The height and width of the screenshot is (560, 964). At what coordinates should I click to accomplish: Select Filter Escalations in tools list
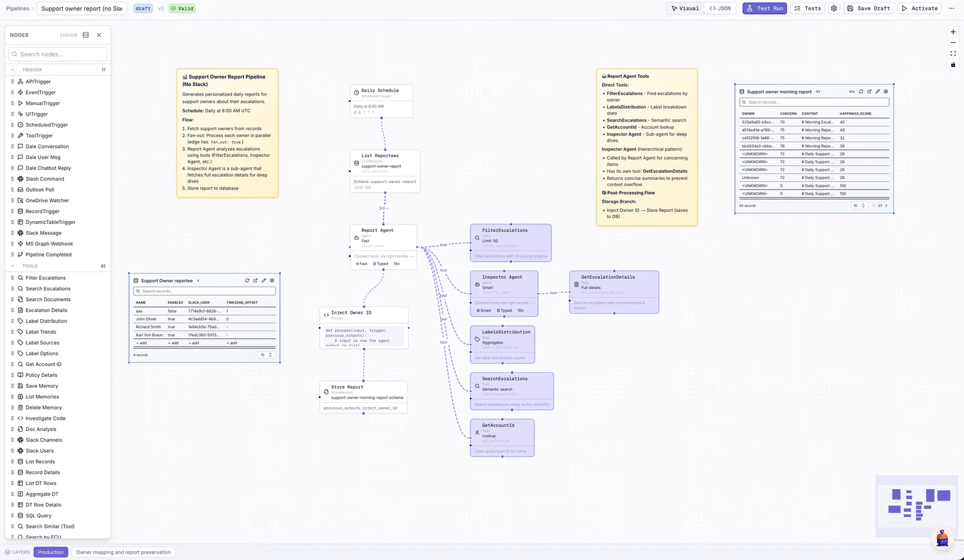coord(58,278)
